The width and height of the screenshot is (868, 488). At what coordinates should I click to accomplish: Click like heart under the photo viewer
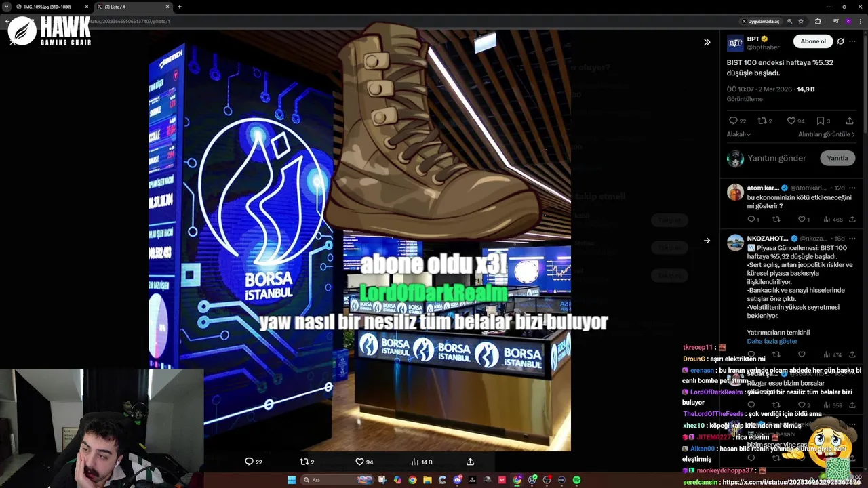[x=359, y=462]
